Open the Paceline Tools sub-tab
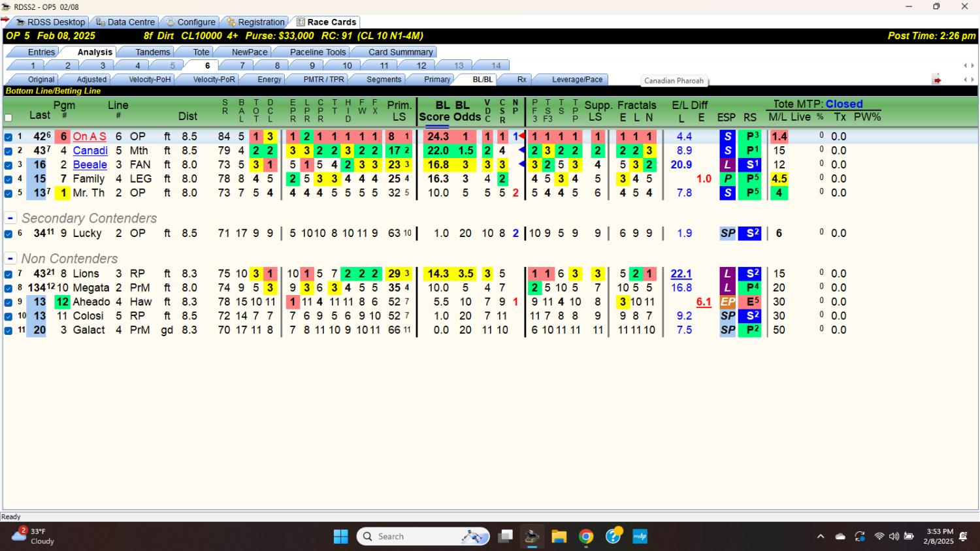The height and width of the screenshot is (551, 980). coord(318,52)
